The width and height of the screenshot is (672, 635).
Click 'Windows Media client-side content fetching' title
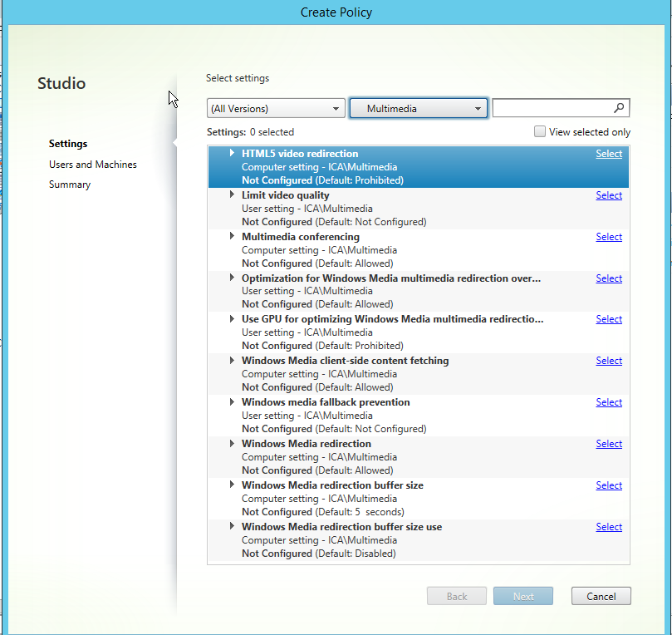pos(345,361)
